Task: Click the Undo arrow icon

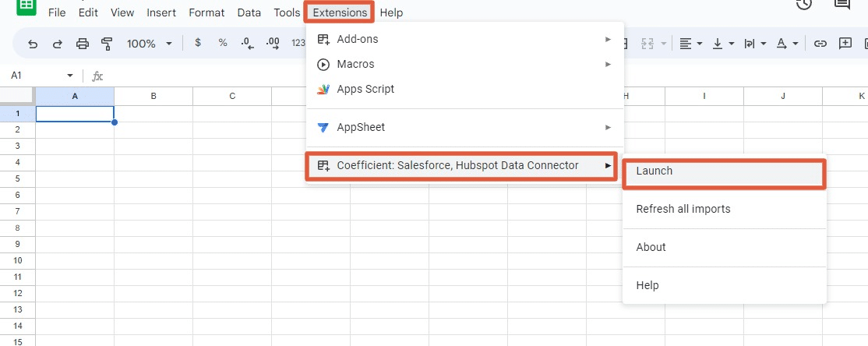Action: click(33, 44)
